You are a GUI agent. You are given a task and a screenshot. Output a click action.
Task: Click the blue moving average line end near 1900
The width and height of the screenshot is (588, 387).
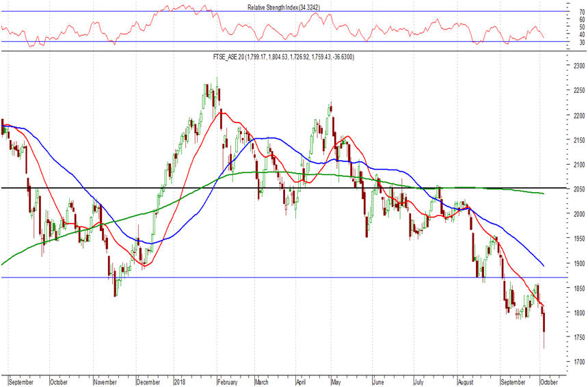(x=543, y=265)
